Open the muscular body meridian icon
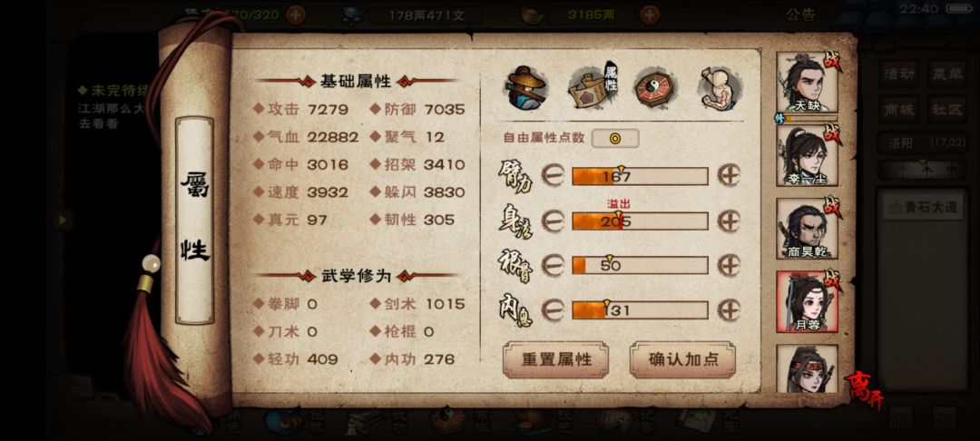 coord(720,87)
